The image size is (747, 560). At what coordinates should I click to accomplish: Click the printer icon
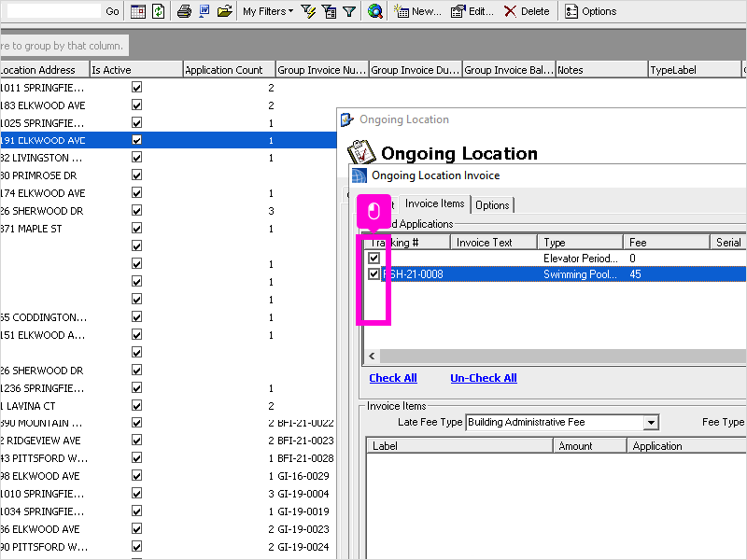[x=184, y=11]
